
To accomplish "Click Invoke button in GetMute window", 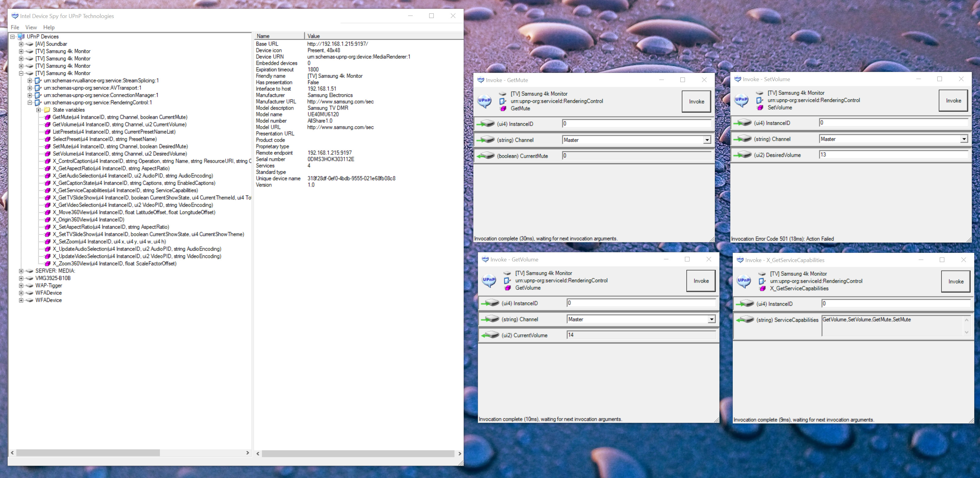I will pyautogui.click(x=696, y=102).
